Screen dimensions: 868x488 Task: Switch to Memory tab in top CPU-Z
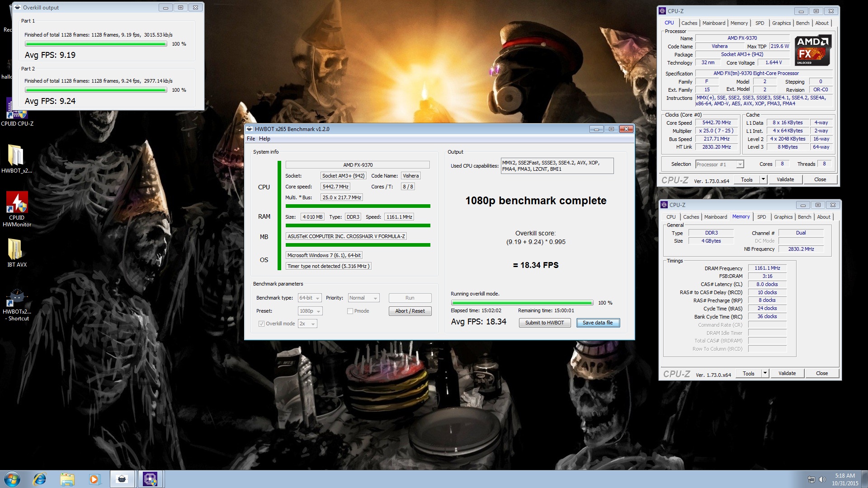[739, 23]
